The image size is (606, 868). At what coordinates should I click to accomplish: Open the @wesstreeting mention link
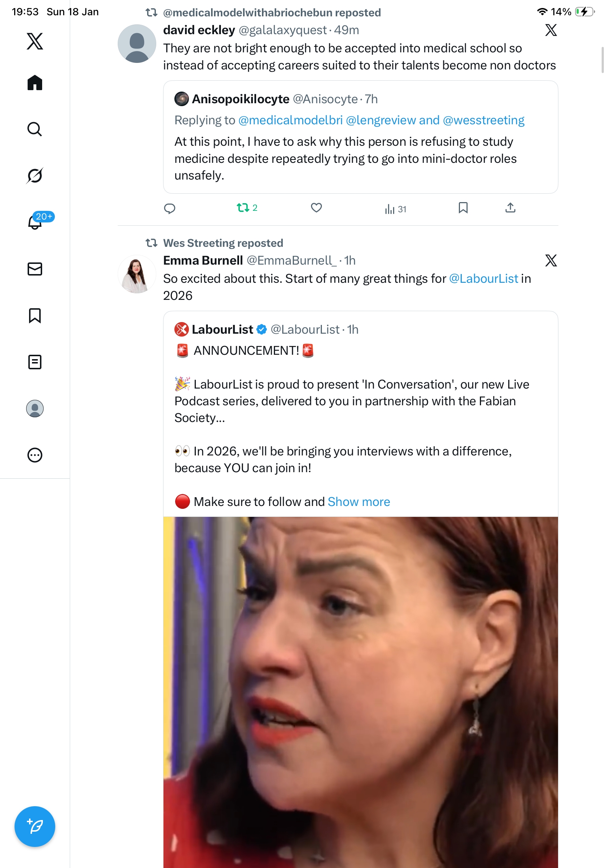tap(483, 120)
